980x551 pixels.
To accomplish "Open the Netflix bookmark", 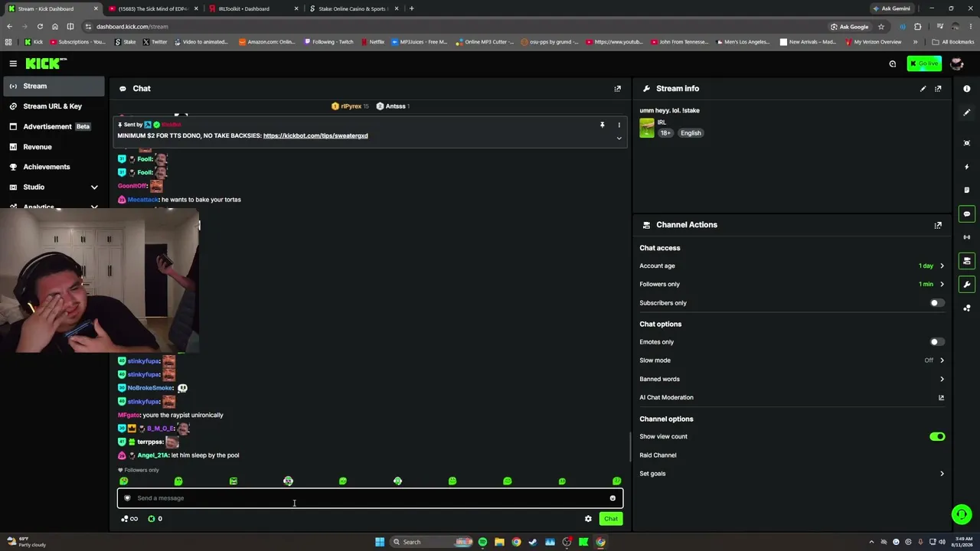I will (x=372, y=42).
